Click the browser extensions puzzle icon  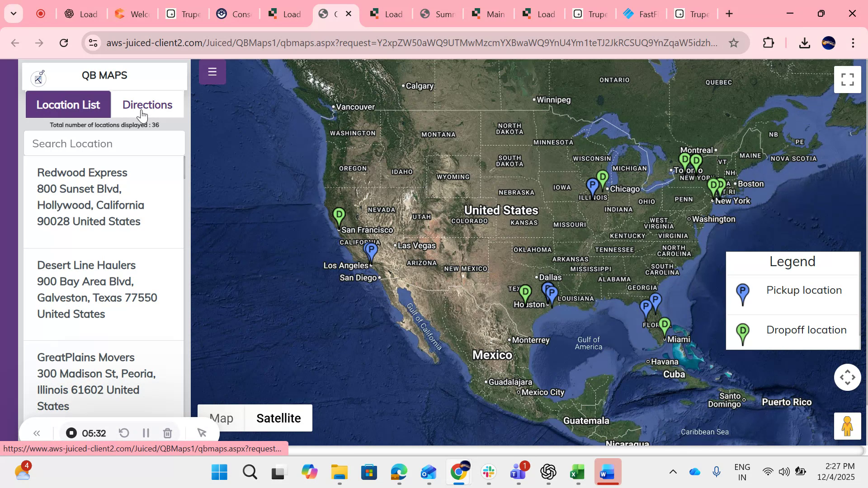(x=769, y=43)
